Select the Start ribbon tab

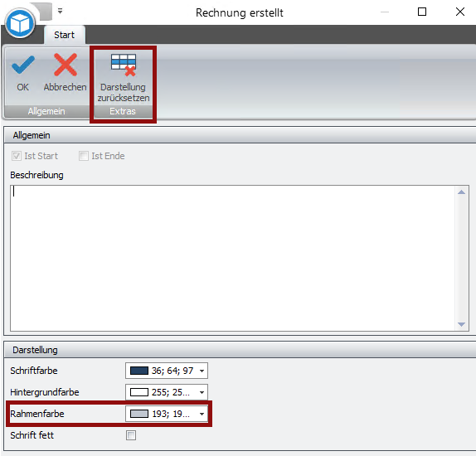tap(65, 35)
